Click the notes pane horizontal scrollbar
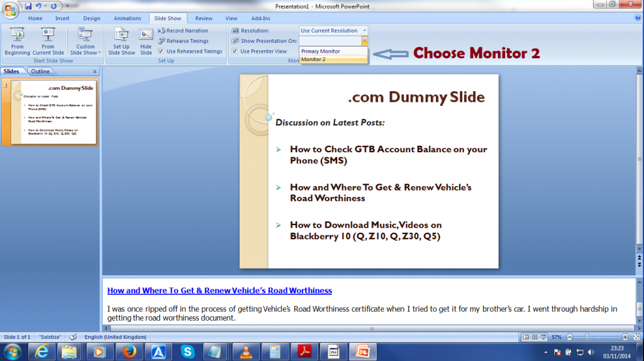Viewport: 644px width, 361px height. click(372, 328)
